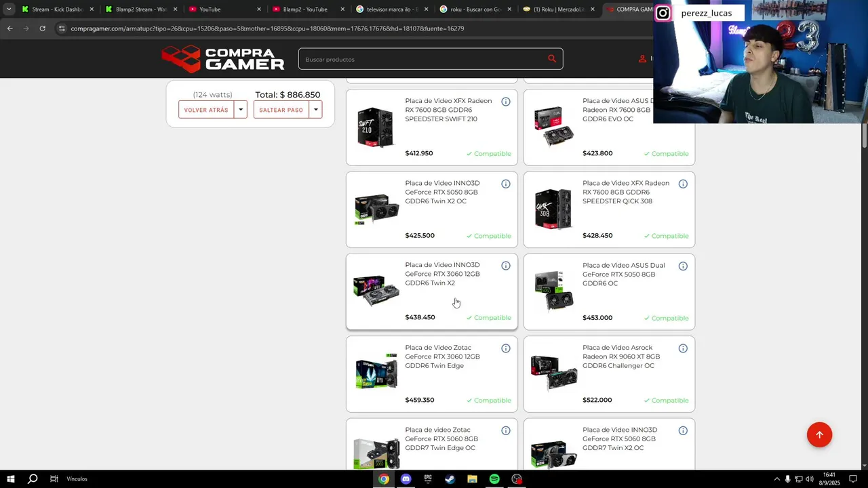This screenshot has height=488, width=868.
Task: Open Windows notification center
Action: (853, 479)
